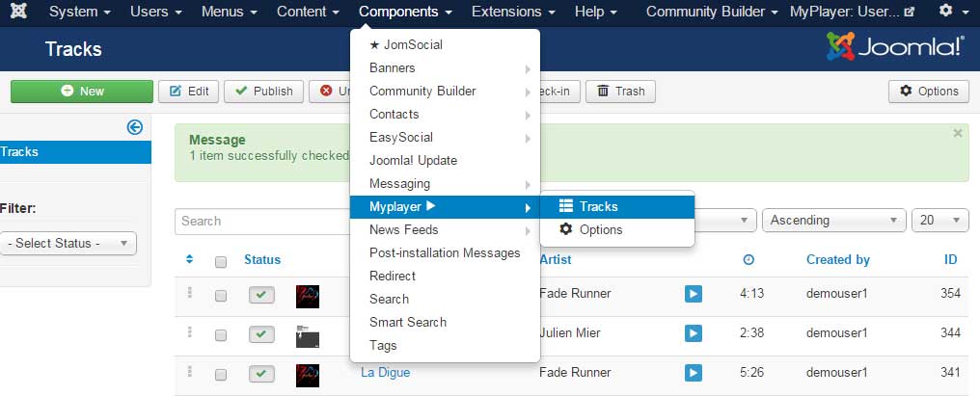The image size is (980, 396).
Task: Open the Menus dropdown in top bar
Action: pyautogui.click(x=230, y=12)
